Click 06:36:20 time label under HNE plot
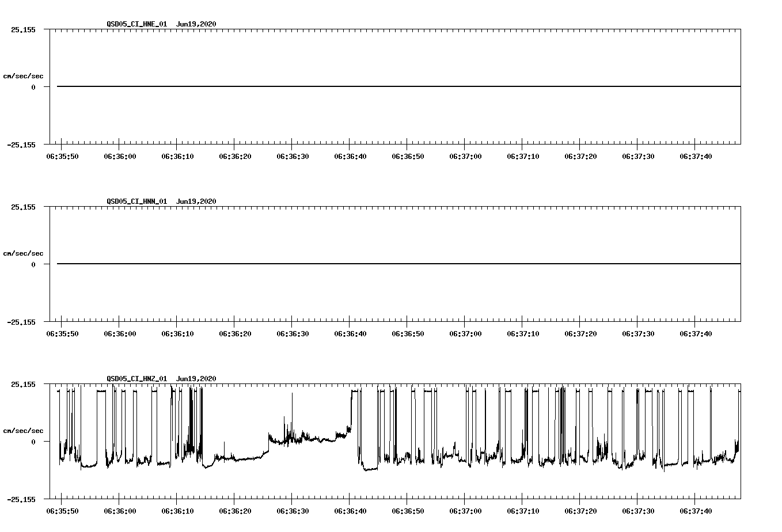The image size is (782, 532). 235,157
